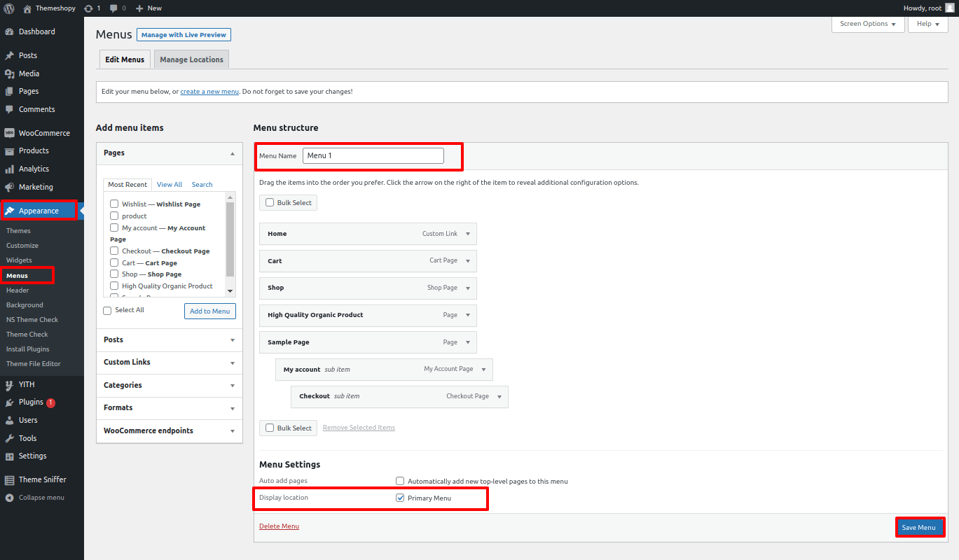
Task: Open the updates icon in the admin bar
Action: click(x=88, y=8)
